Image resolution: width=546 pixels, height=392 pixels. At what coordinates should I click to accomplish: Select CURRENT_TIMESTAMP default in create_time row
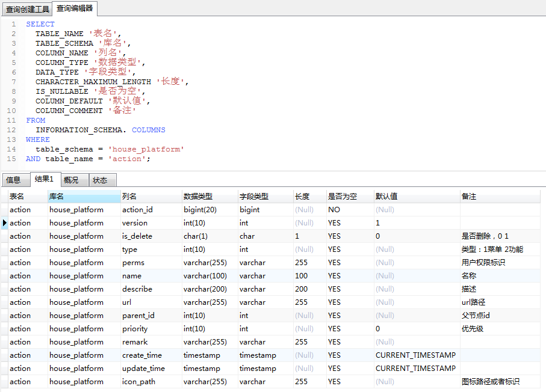[417, 355]
